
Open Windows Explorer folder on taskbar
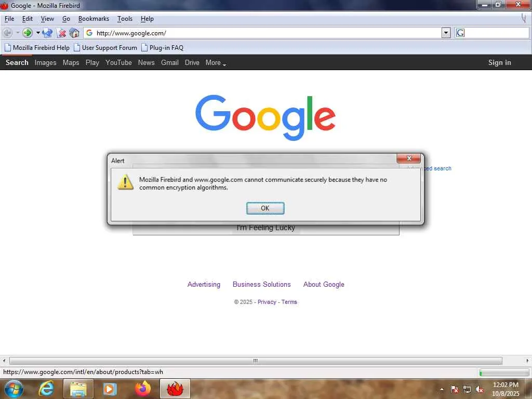[x=78, y=389]
